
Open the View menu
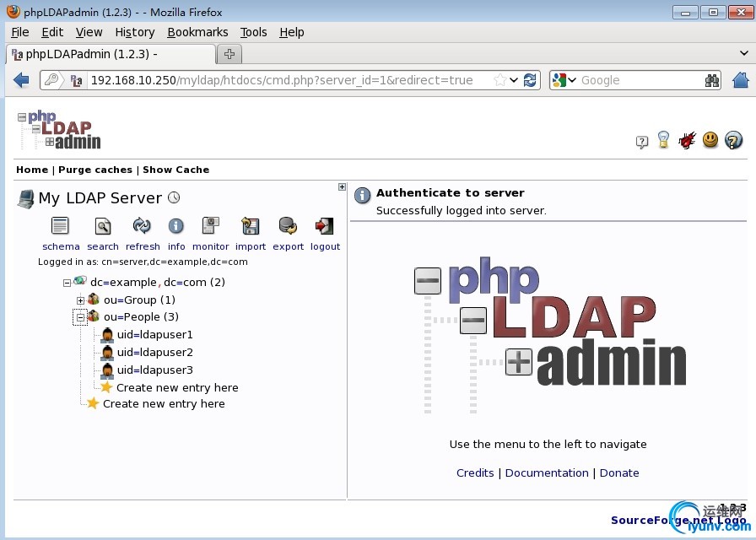pyautogui.click(x=89, y=32)
